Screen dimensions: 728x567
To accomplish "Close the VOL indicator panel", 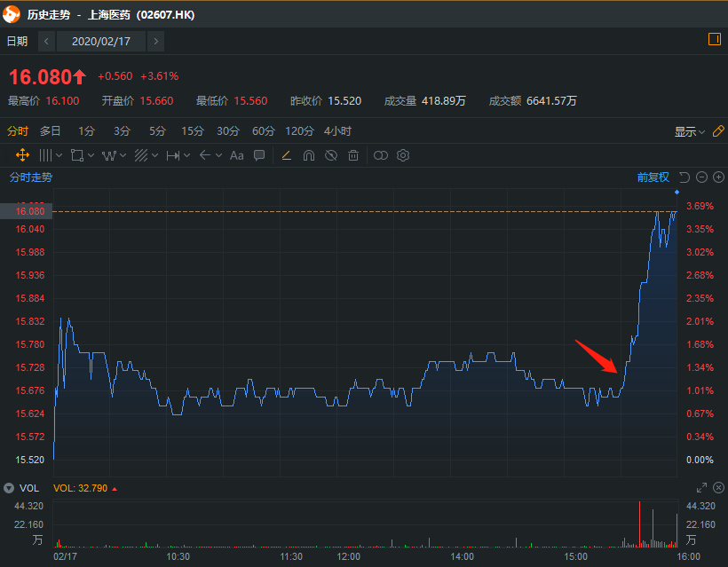I will [718, 488].
